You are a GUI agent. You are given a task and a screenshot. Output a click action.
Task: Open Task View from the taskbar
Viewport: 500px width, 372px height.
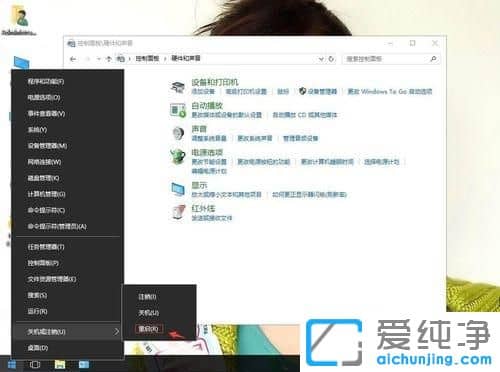(35, 364)
